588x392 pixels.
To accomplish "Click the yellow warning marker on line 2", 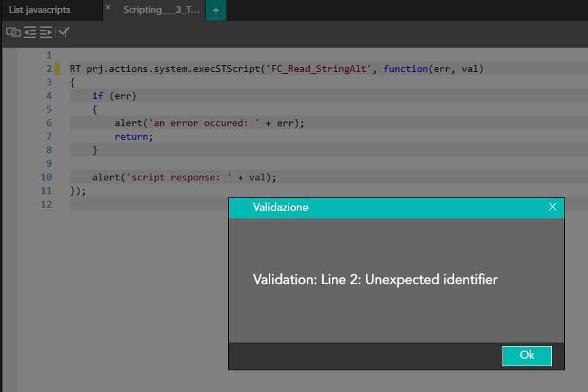I will point(57,68).
